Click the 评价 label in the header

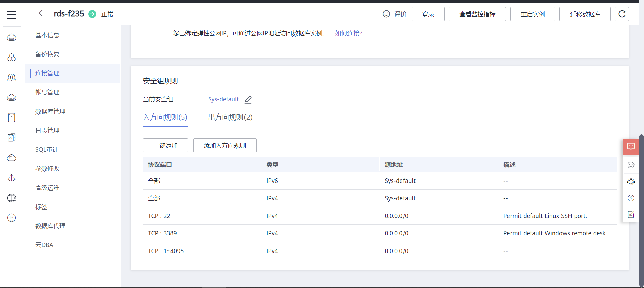[x=400, y=14]
